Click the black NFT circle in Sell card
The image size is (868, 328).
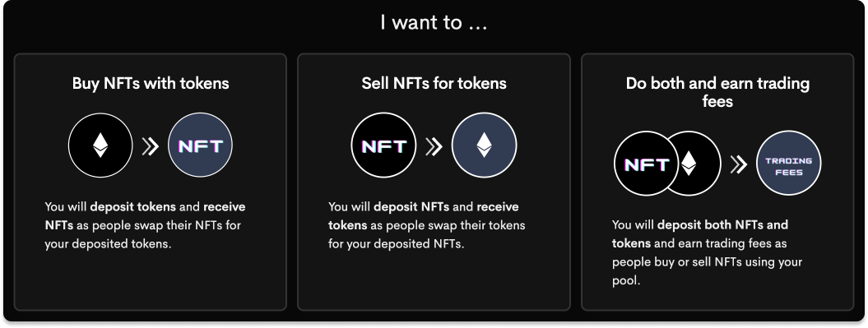[383, 146]
